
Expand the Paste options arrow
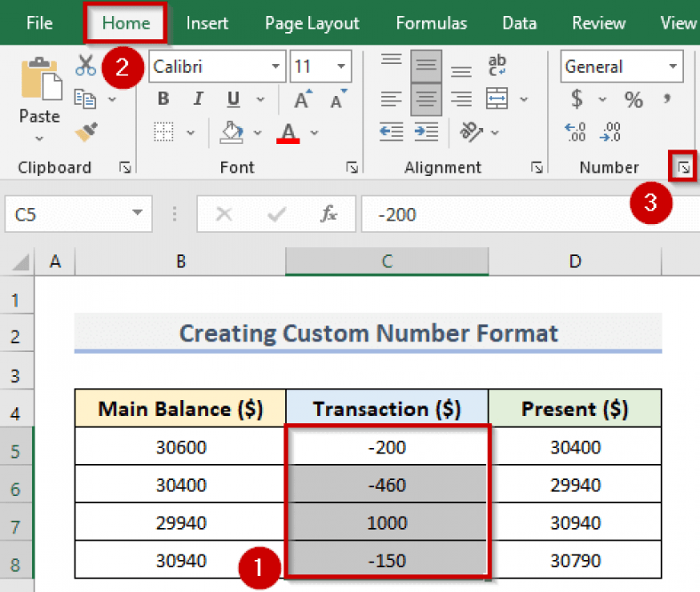tap(39, 138)
